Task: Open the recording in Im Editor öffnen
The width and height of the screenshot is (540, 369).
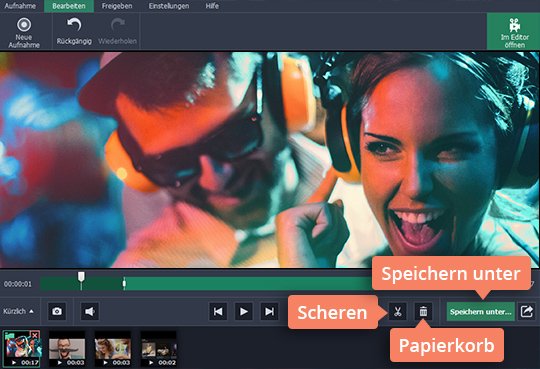Action: coord(513,32)
